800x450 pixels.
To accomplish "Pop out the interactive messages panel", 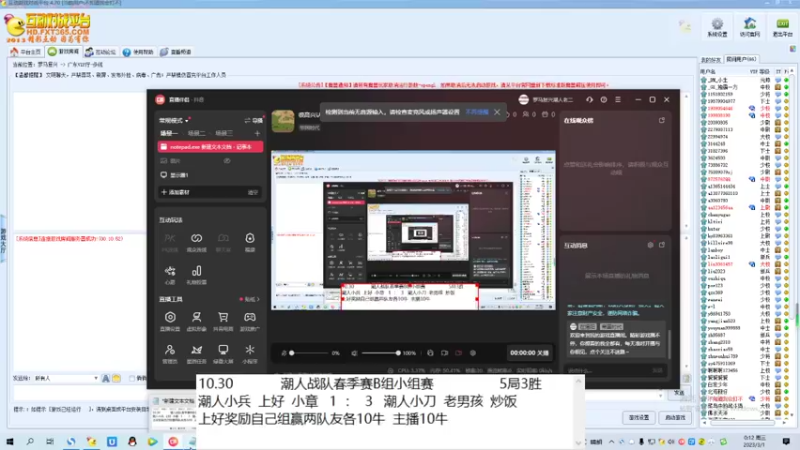I will point(662,245).
